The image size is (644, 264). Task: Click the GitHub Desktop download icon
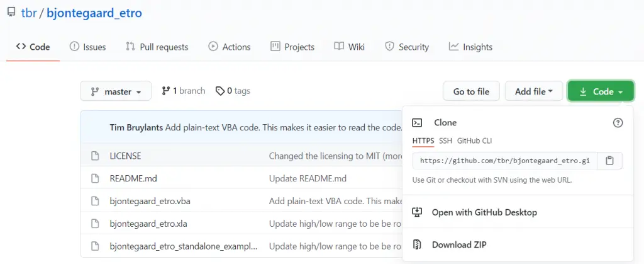[x=417, y=212]
